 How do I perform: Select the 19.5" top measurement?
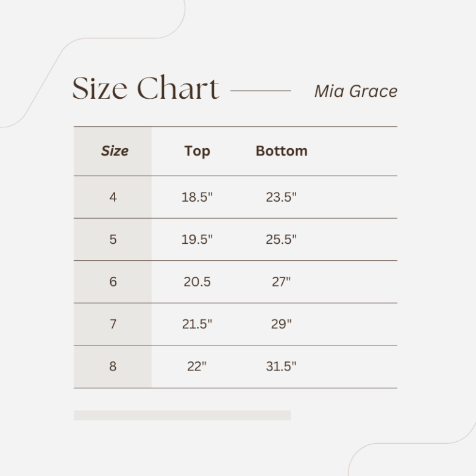click(197, 240)
